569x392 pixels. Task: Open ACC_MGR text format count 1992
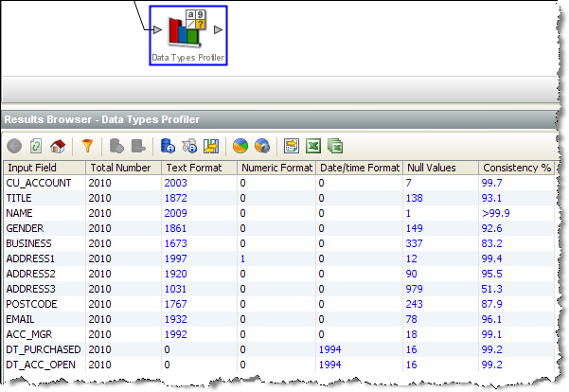point(176,334)
